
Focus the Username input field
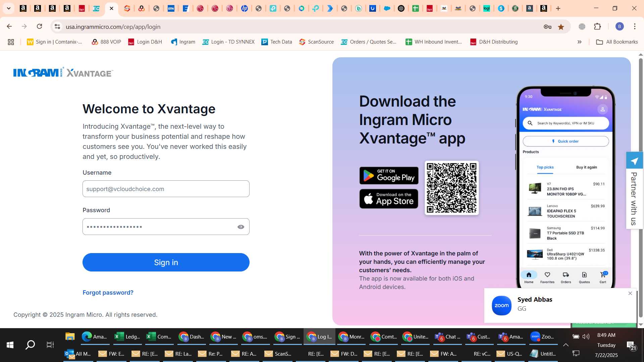[x=166, y=189]
